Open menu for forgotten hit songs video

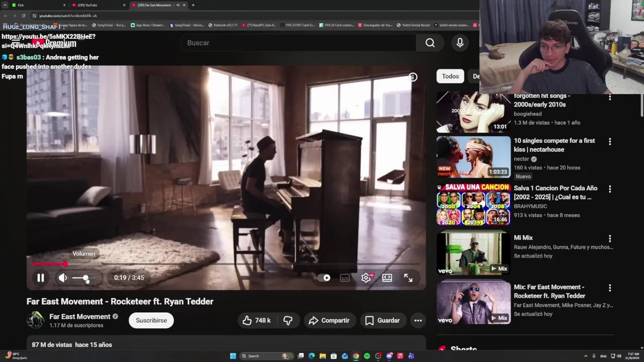tap(610, 97)
